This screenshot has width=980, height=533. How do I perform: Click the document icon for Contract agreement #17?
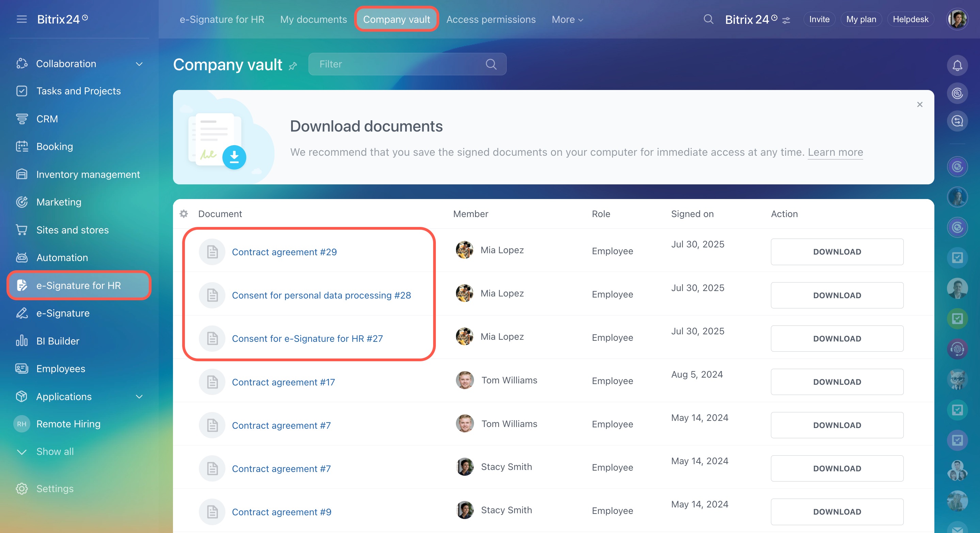coord(212,382)
